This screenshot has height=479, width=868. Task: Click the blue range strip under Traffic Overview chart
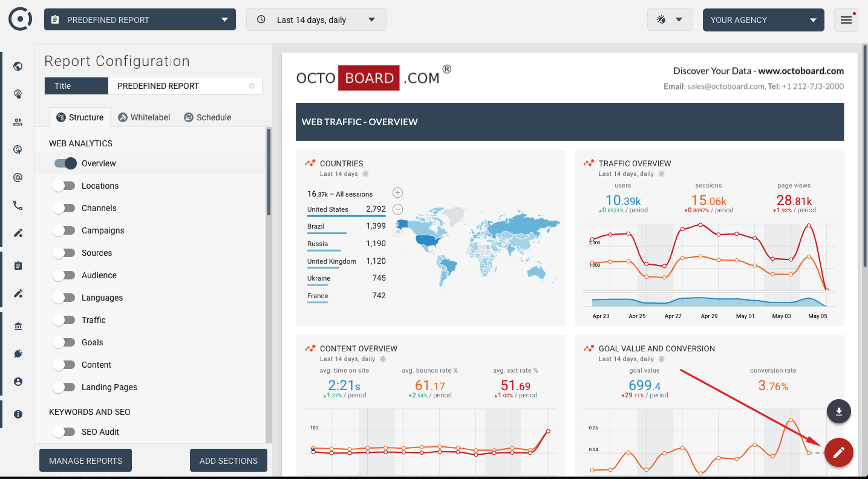pyautogui.click(x=710, y=301)
